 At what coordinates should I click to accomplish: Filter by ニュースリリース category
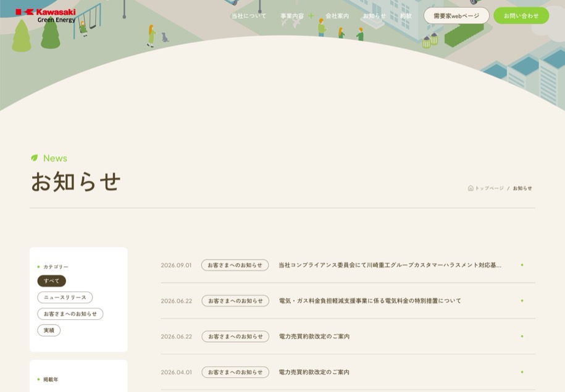click(x=65, y=298)
